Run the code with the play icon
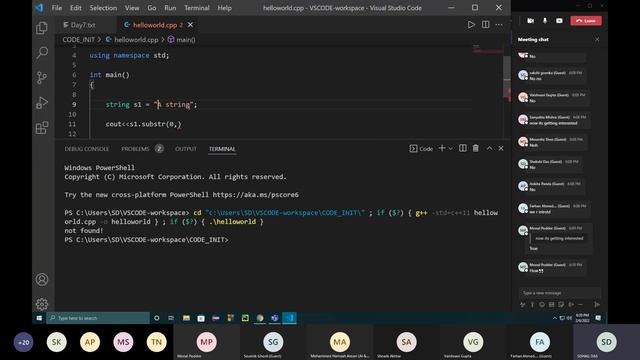Image resolution: width=640 pixels, height=360 pixels. pos(471,24)
